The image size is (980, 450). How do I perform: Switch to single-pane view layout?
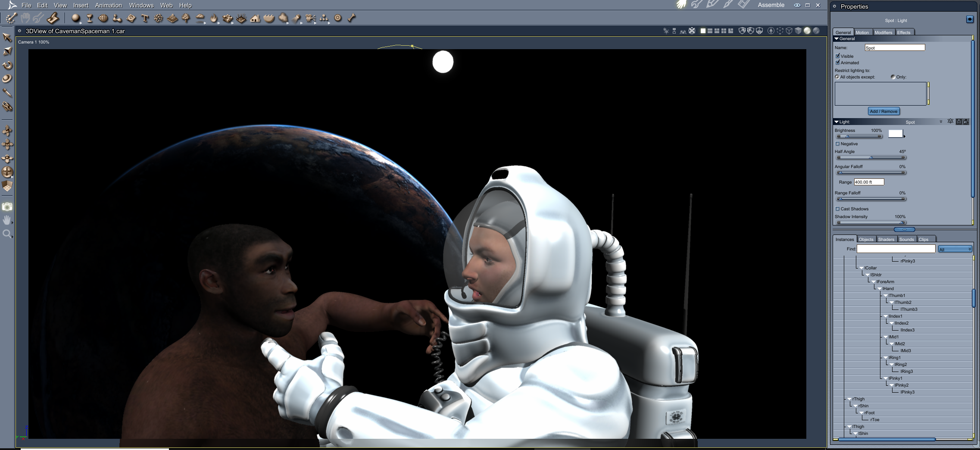703,31
